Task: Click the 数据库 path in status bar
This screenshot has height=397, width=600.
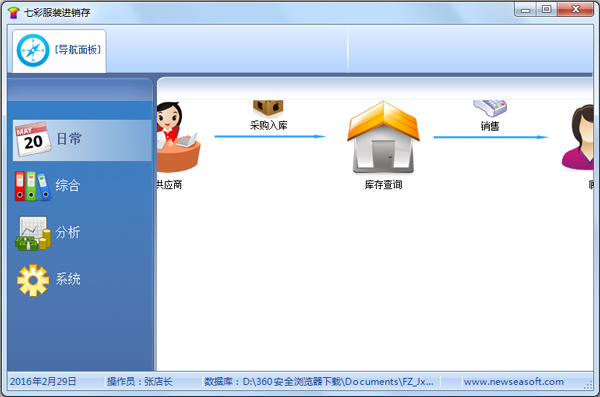Action: pyautogui.click(x=319, y=382)
